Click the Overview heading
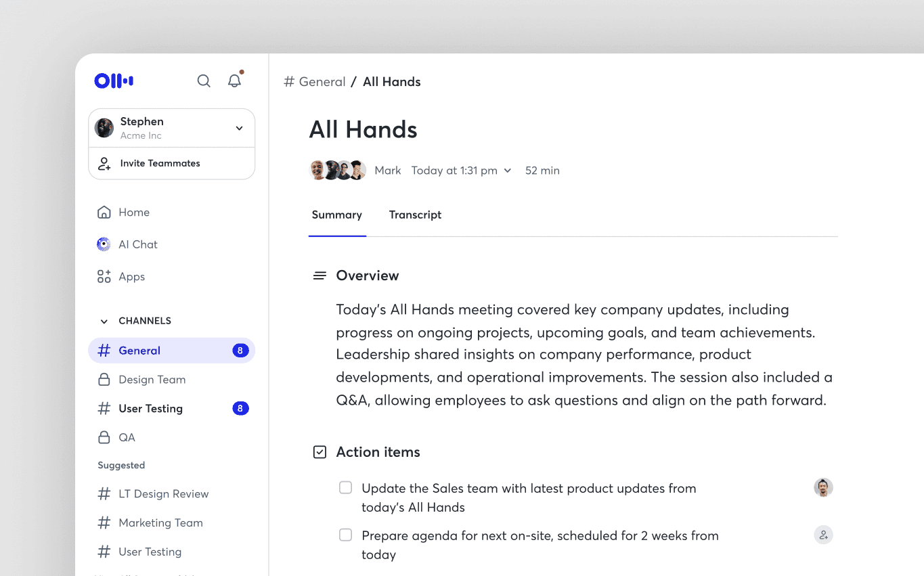The height and width of the screenshot is (576, 924). 368,276
